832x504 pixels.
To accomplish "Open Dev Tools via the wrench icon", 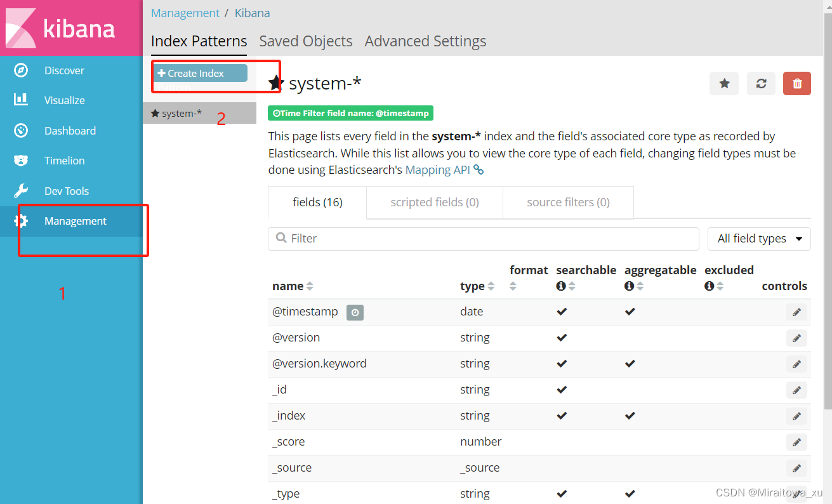I will coord(21,191).
